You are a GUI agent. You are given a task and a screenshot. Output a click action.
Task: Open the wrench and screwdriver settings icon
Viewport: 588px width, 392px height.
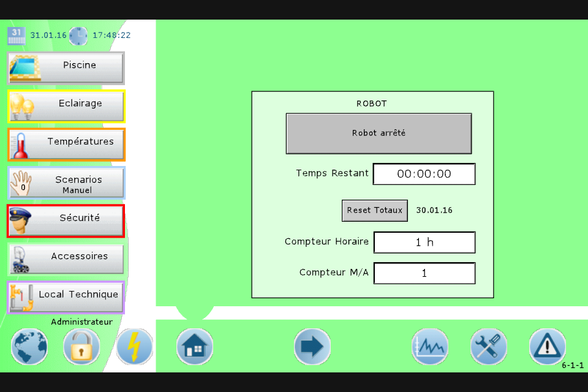(x=488, y=347)
